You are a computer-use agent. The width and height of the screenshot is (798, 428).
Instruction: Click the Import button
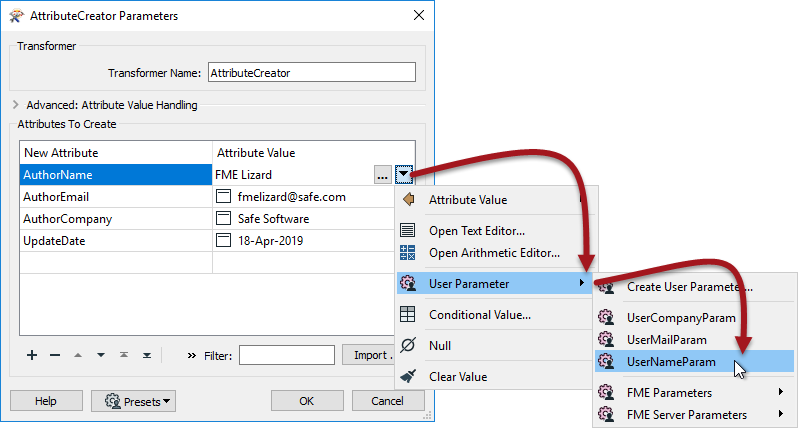(x=368, y=355)
